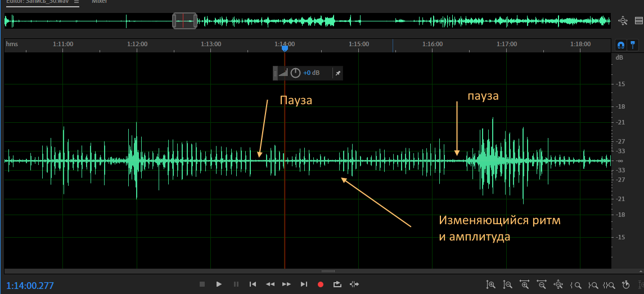This screenshot has width=644, height=294.
Task: Click the hms time format label
Action: (x=12, y=43)
